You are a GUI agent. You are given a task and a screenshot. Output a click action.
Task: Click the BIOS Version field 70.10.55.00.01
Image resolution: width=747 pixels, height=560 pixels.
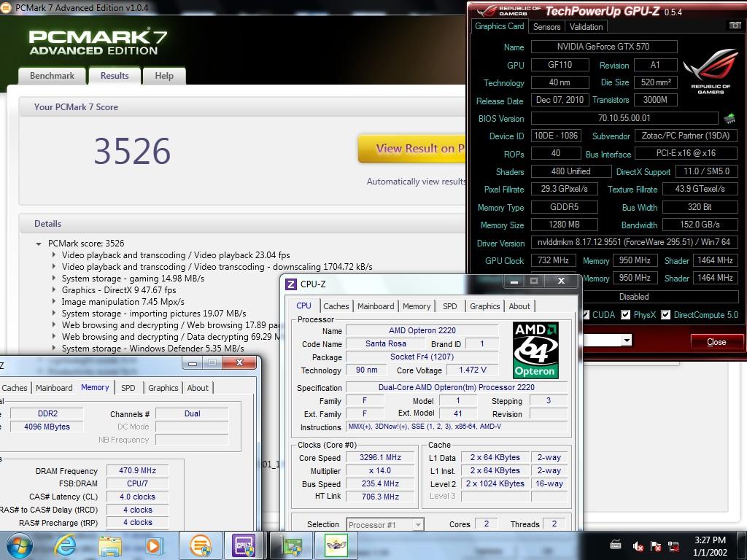pos(624,118)
